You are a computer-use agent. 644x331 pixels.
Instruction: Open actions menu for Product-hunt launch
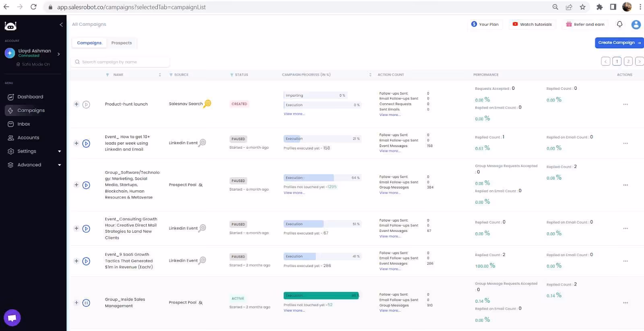click(625, 104)
